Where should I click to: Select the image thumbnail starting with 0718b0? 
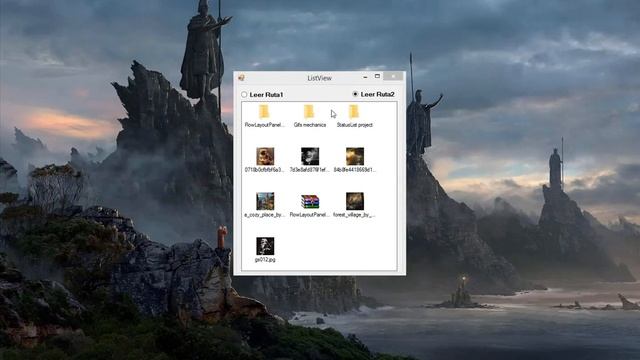click(265, 156)
